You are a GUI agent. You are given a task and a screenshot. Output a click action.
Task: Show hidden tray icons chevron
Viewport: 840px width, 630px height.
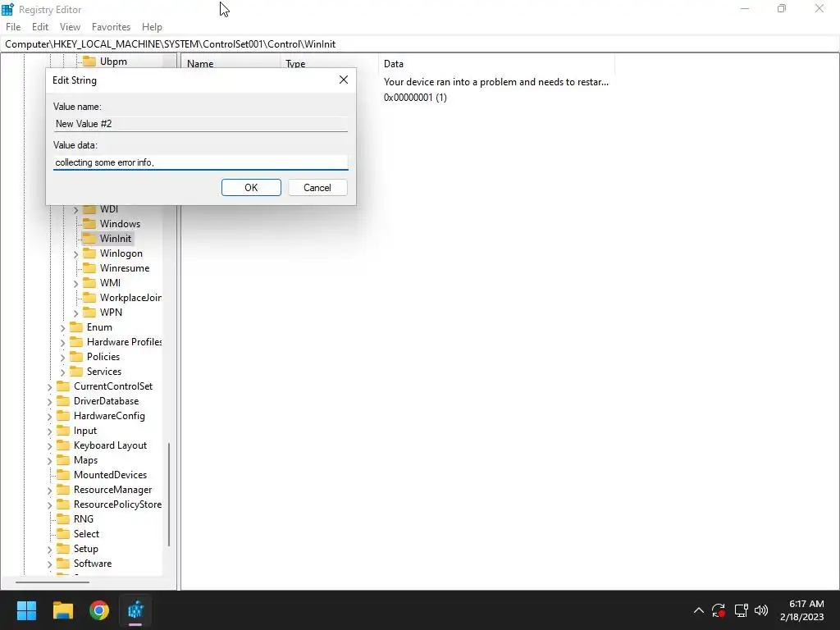[699, 610]
